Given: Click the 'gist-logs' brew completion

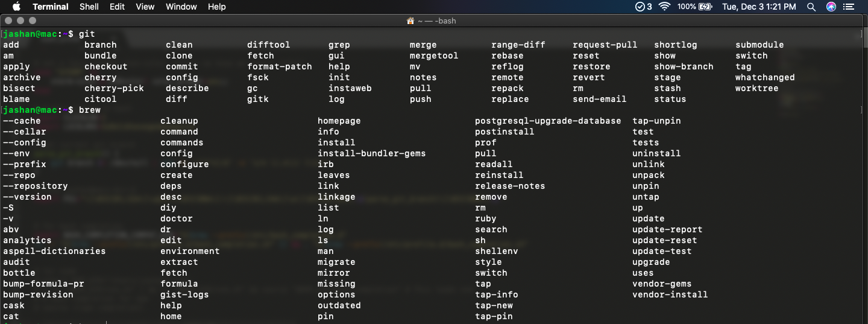Looking at the screenshot, I should coord(184,294).
